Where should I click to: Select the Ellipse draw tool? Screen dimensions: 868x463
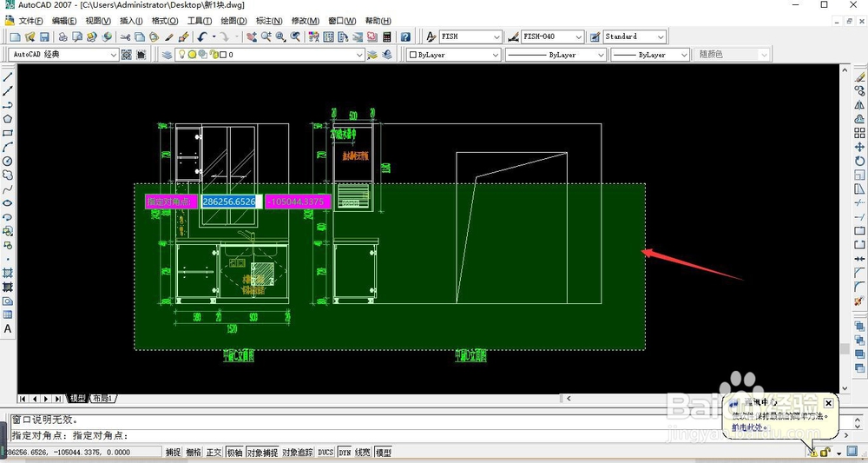(8, 202)
